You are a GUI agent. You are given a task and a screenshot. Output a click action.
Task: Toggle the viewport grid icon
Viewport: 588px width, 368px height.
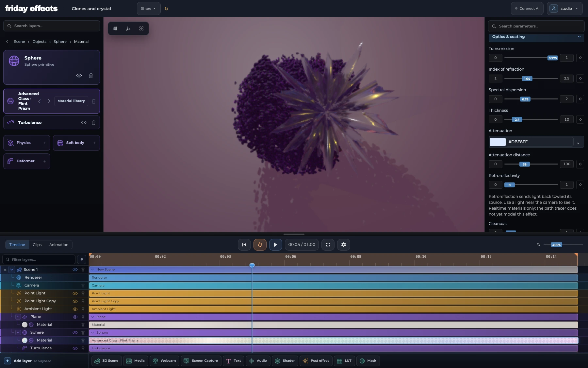point(115,28)
